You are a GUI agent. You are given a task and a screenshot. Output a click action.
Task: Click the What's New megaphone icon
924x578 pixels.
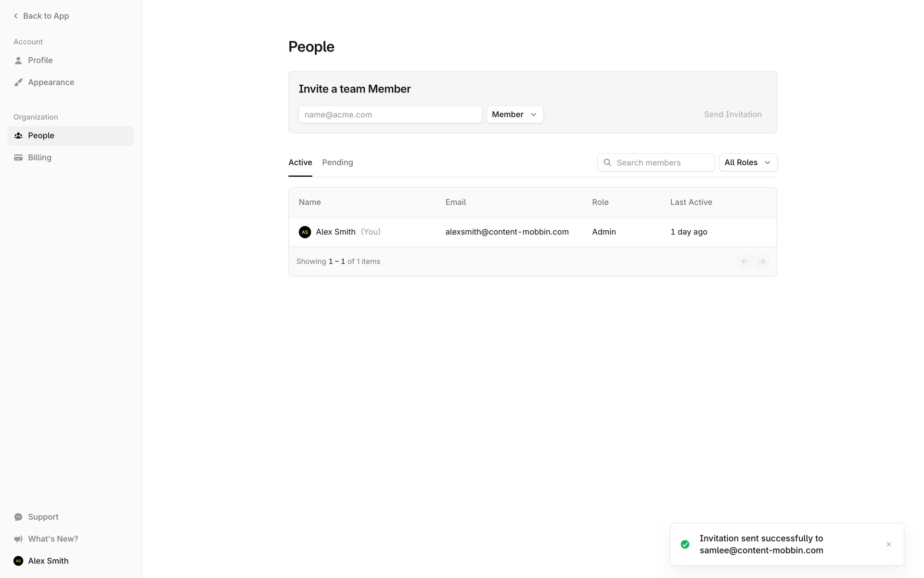(18, 539)
